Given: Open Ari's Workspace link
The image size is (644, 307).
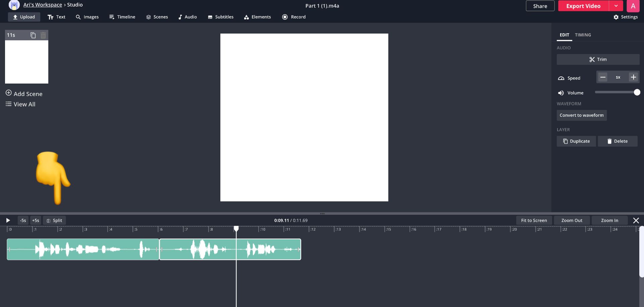Looking at the screenshot, I should pos(43,5).
